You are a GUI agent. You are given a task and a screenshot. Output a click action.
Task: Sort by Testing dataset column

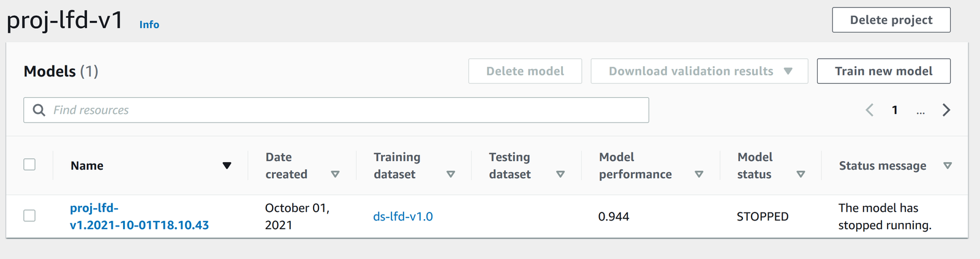click(x=560, y=175)
